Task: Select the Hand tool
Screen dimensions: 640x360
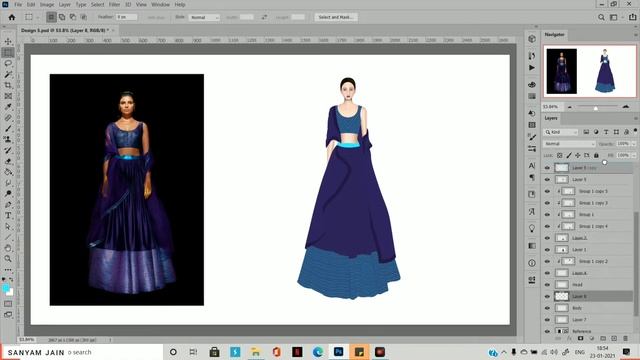Action: (x=8, y=248)
